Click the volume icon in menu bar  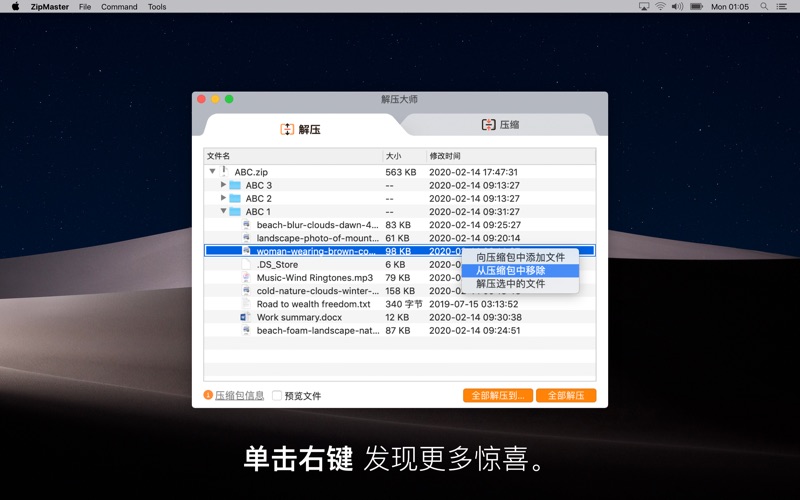pyautogui.click(x=678, y=7)
